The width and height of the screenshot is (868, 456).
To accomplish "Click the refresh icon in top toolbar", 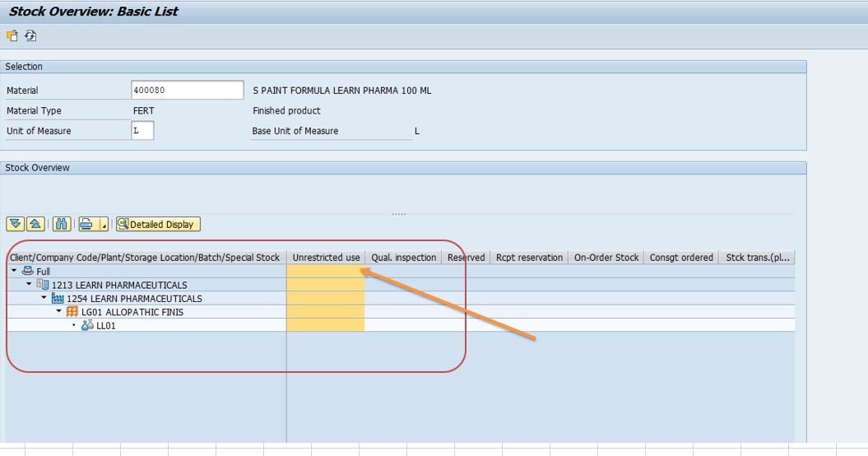I will pos(30,36).
